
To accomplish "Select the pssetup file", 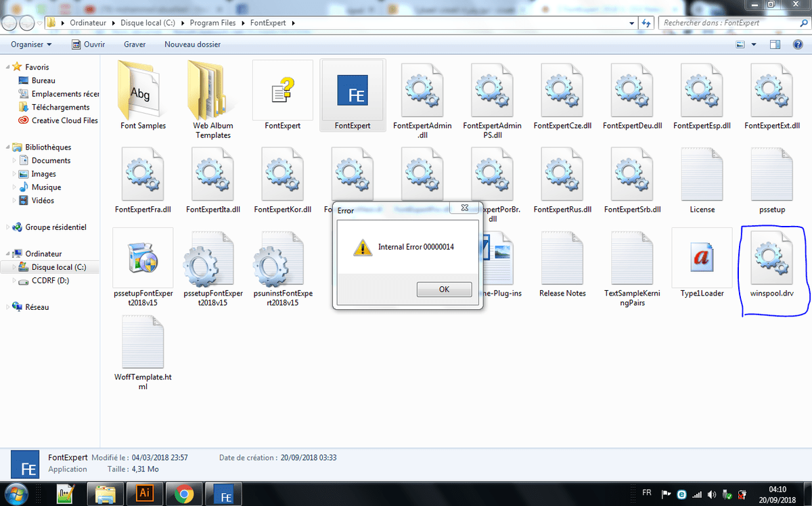I will tap(772, 179).
